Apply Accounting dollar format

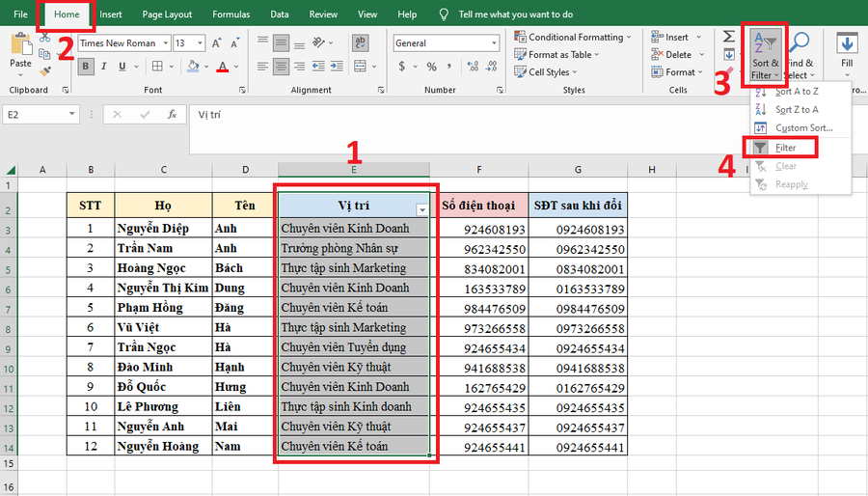402,67
